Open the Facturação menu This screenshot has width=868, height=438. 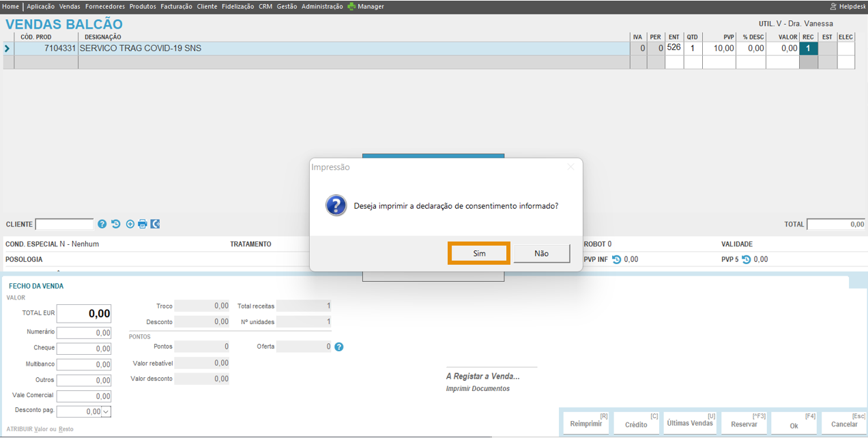tap(176, 6)
